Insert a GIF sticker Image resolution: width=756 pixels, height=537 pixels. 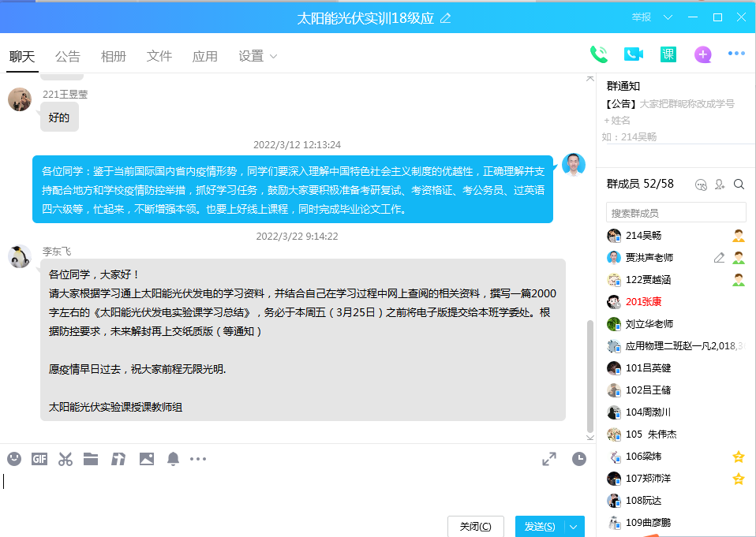tap(39, 459)
